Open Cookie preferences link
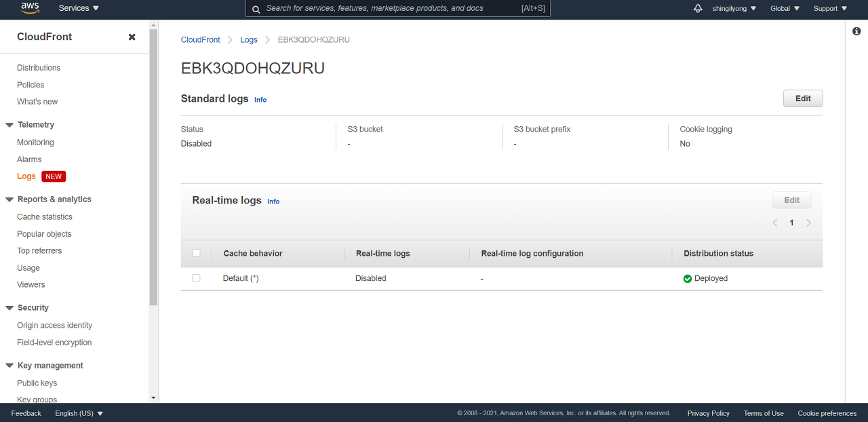 pos(827,413)
